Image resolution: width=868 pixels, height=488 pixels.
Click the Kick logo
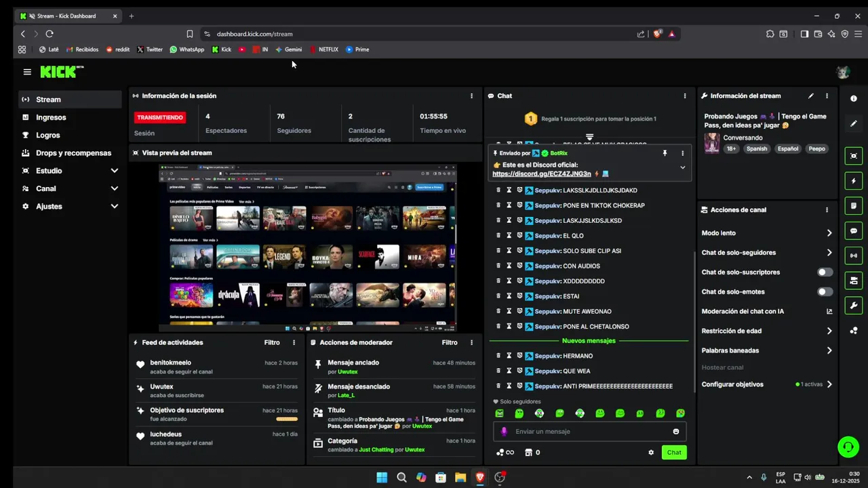point(62,72)
